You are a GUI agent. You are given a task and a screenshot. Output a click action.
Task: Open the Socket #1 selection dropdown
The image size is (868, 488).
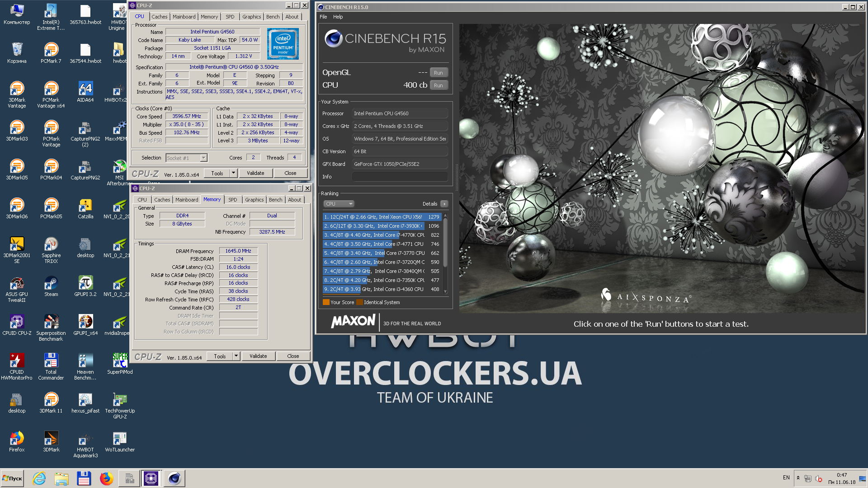click(x=186, y=158)
